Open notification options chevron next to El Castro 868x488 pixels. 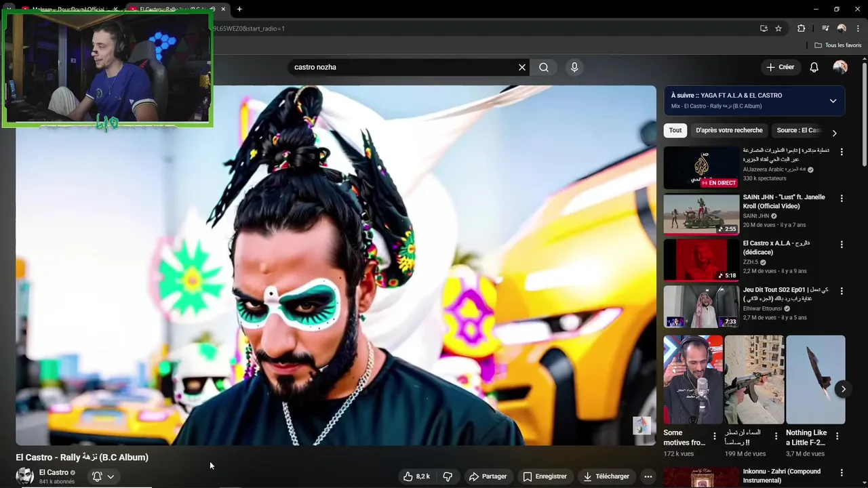pyautogui.click(x=111, y=476)
